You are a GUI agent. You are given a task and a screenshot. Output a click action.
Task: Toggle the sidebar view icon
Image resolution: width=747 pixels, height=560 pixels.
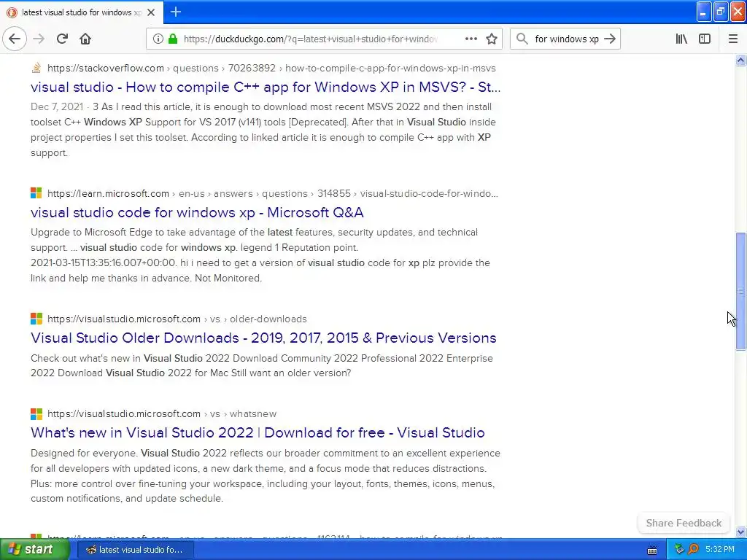[705, 39]
